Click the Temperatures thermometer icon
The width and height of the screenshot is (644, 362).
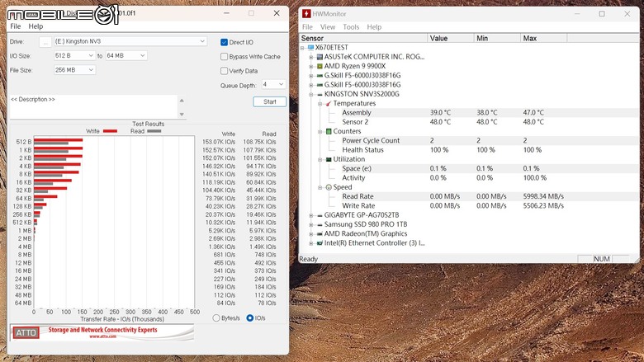click(329, 104)
